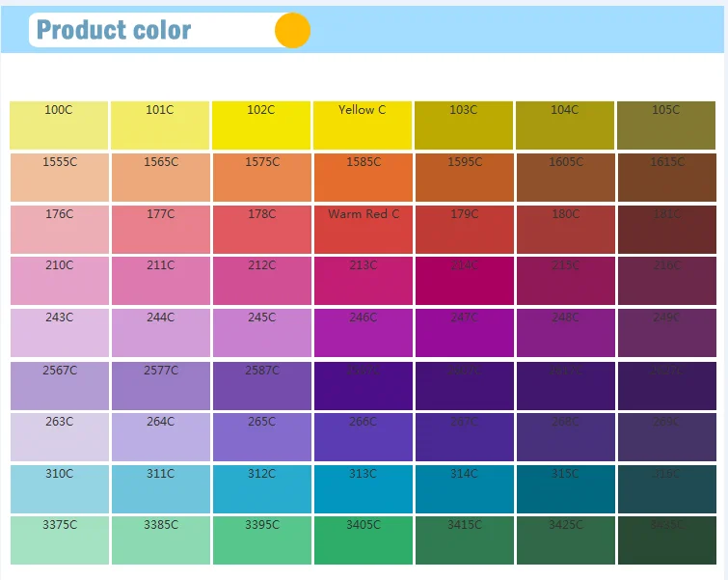Select the 176C light pink swatch
728x580 pixels.
tap(59, 230)
